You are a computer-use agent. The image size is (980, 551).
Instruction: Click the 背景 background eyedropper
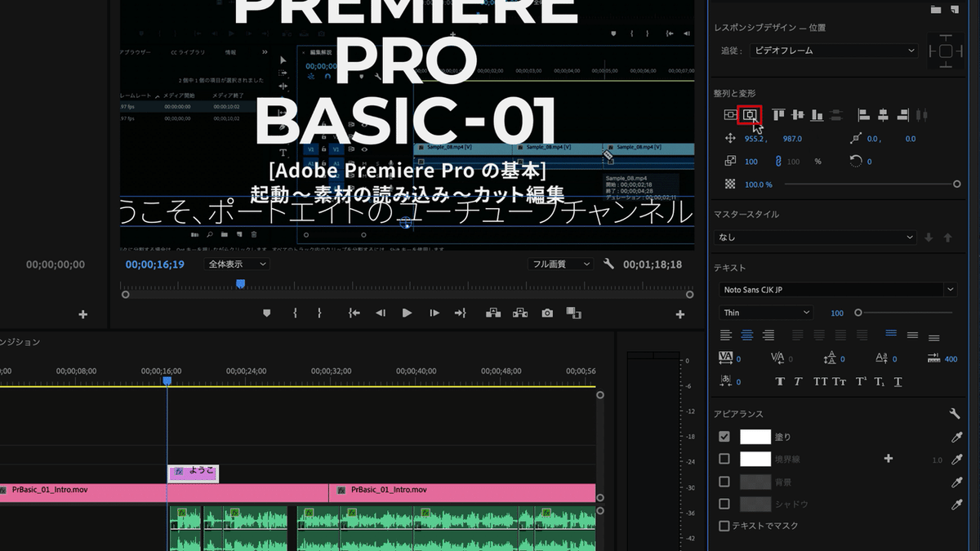957,482
